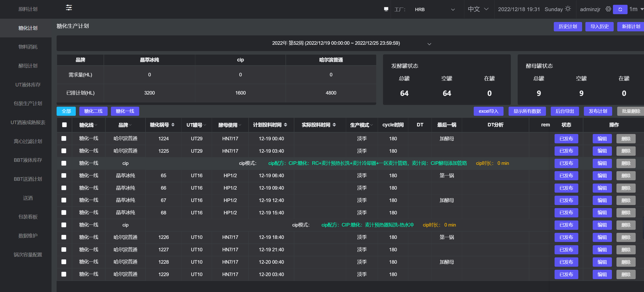Open 原料计划 in the sidebar
This screenshot has width=644, height=292.
28,9
